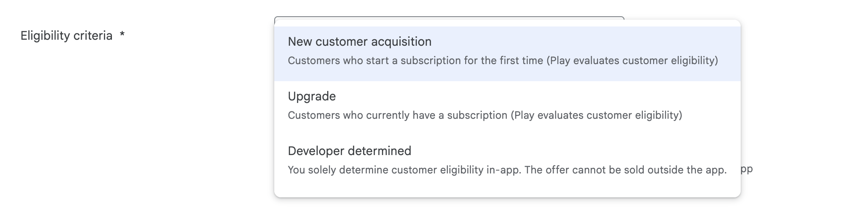Click empty padding at bottom of dropdown menu
868x217 pixels.
[x=507, y=194]
